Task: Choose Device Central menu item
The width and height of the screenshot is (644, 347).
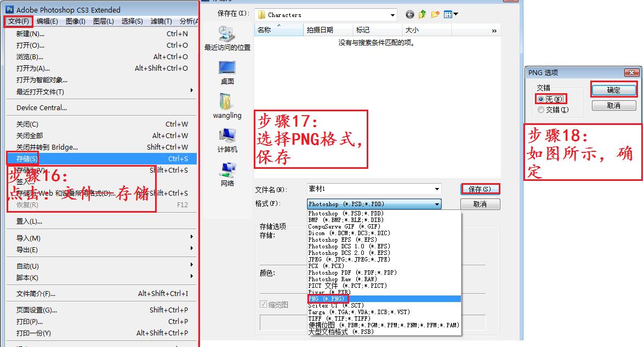Action: pos(102,107)
